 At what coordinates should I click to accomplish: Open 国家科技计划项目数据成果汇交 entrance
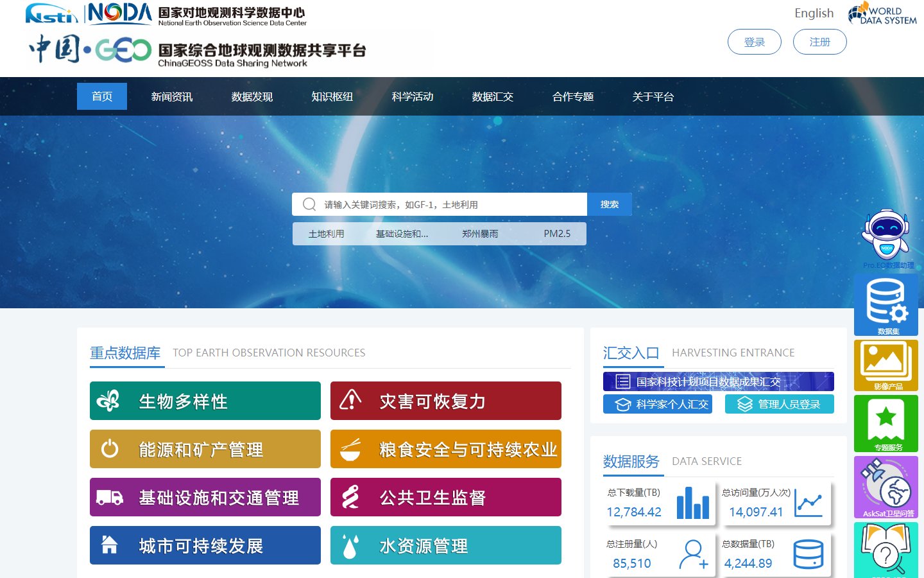(x=719, y=381)
